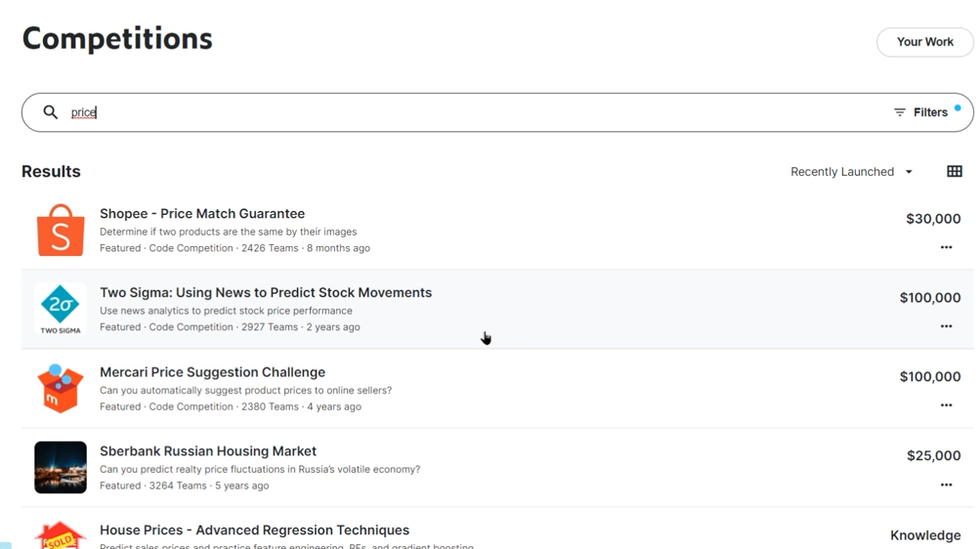Expand the Recently Launched sort dropdown
This screenshot has height=549, width=980.
click(851, 172)
